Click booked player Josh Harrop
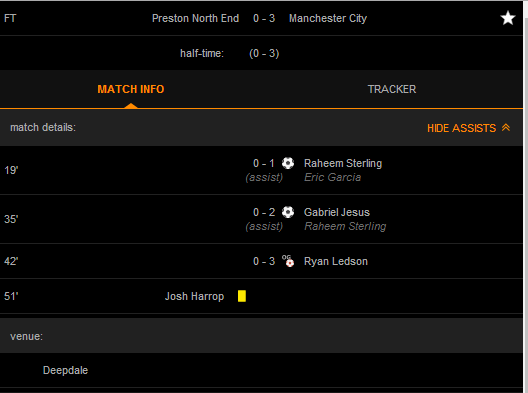528x393 pixels. (194, 296)
